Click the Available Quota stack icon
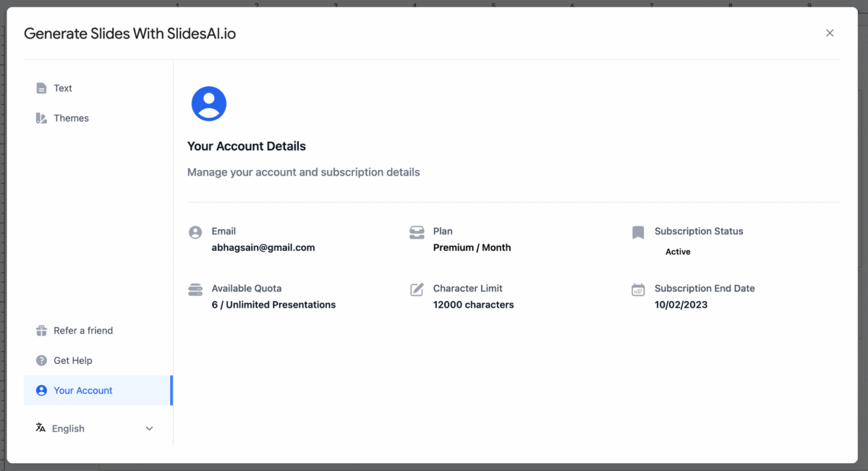868x471 pixels. click(195, 289)
